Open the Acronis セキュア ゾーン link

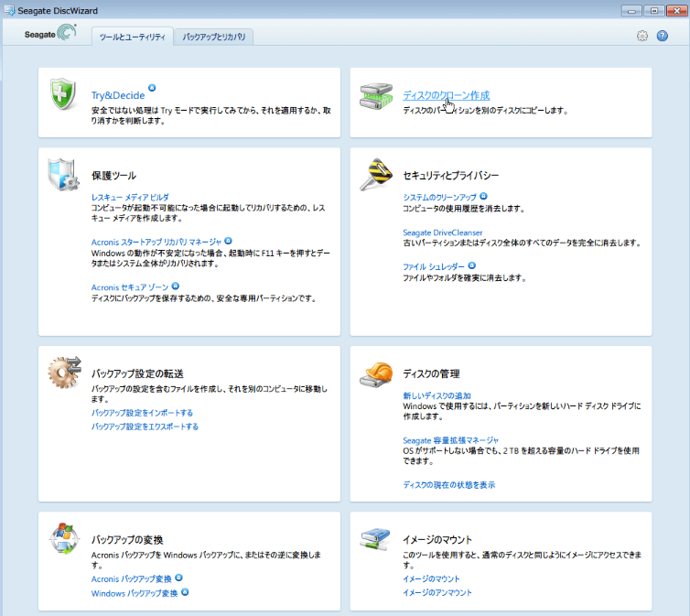tap(130, 287)
